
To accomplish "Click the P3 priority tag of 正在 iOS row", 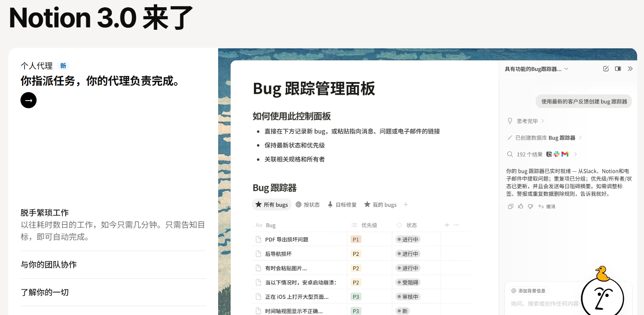I will pyautogui.click(x=356, y=296).
